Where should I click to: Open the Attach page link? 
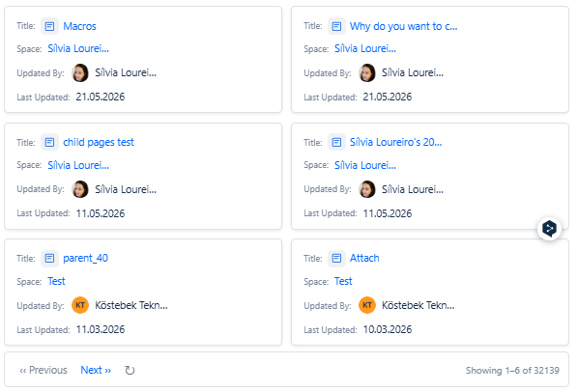(364, 258)
